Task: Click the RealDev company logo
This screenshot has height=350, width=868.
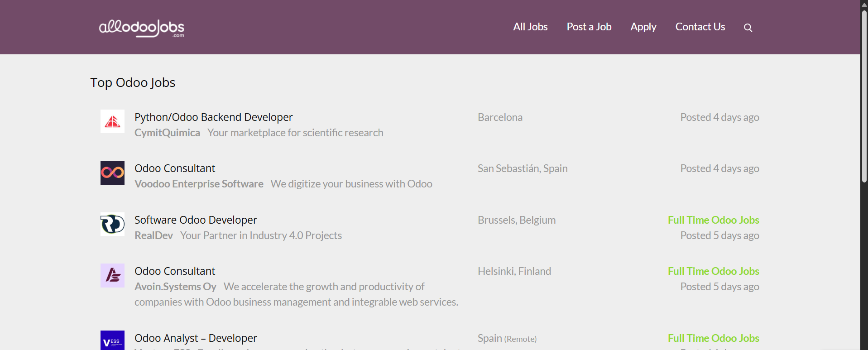Action: point(112,224)
